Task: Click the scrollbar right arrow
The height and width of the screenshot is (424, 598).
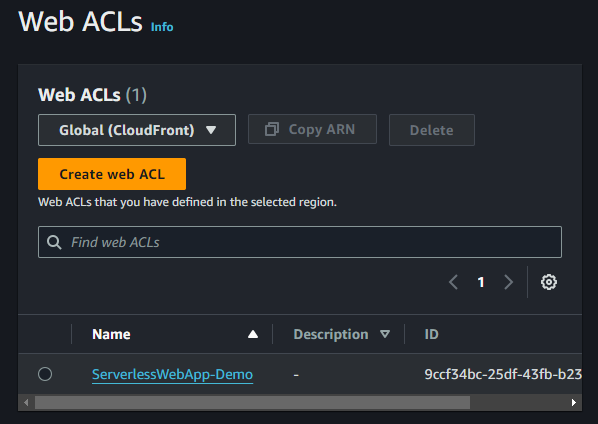Action: click(573, 403)
